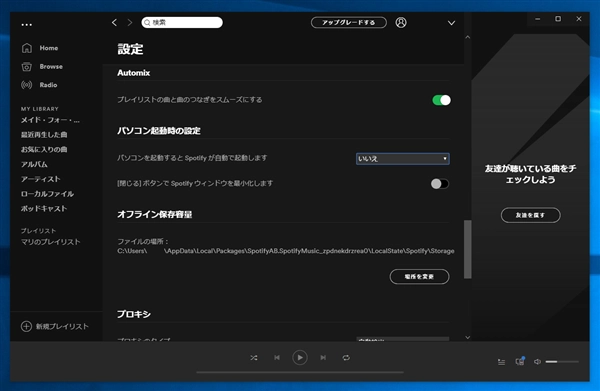Skip to next track
The height and width of the screenshot is (391, 600).
323,358
